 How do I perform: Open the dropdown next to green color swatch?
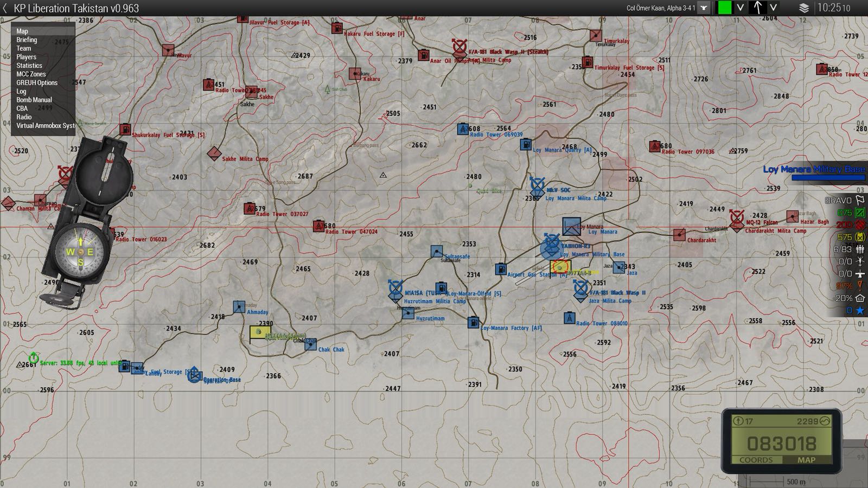tap(739, 8)
